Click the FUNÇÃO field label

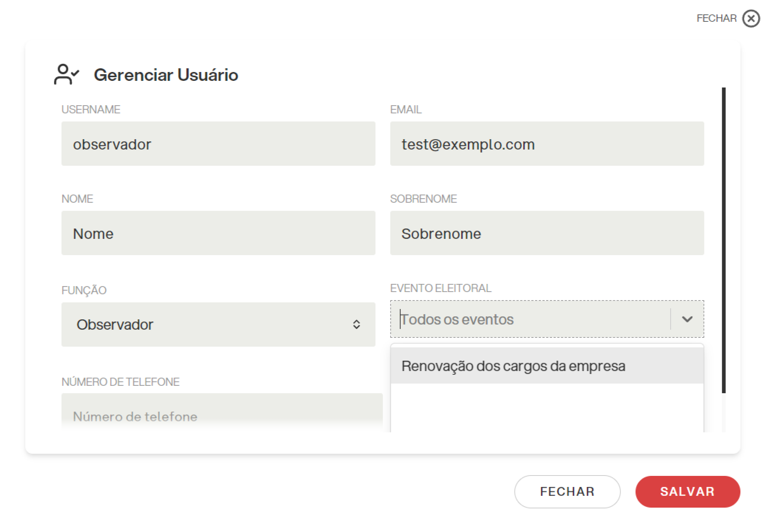(84, 290)
